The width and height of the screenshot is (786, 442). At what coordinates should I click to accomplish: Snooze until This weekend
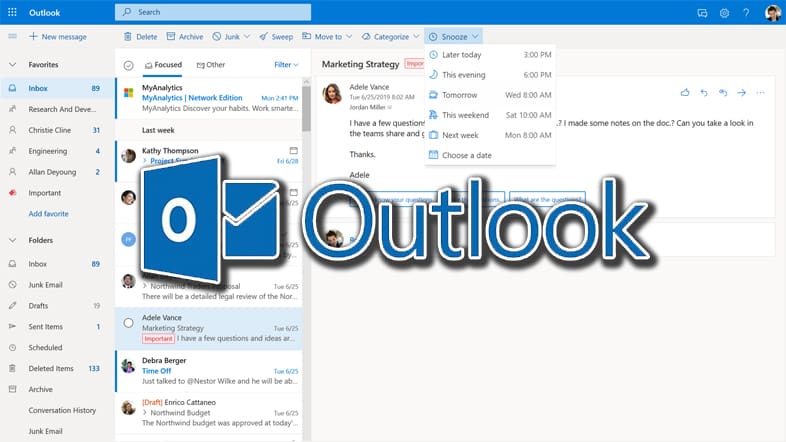pyautogui.click(x=490, y=115)
